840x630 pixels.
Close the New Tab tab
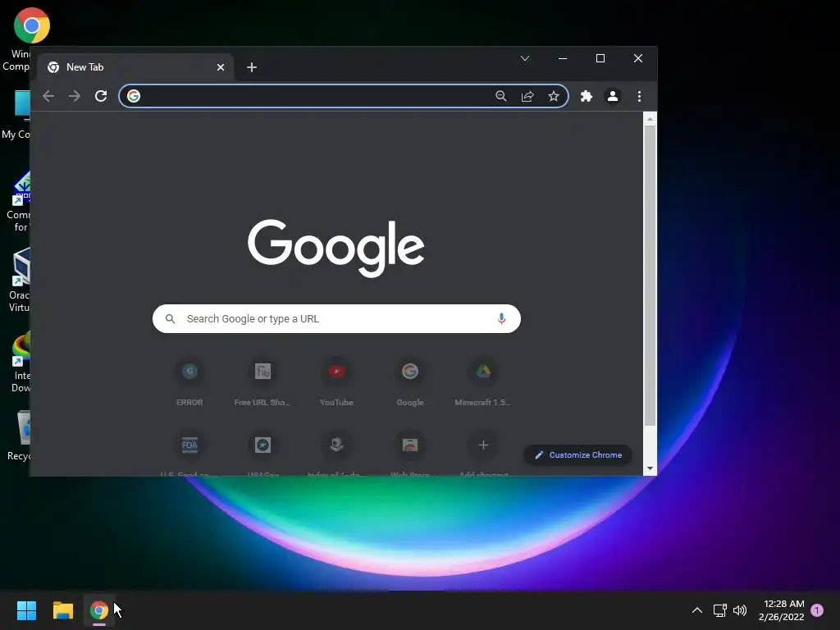pos(220,67)
